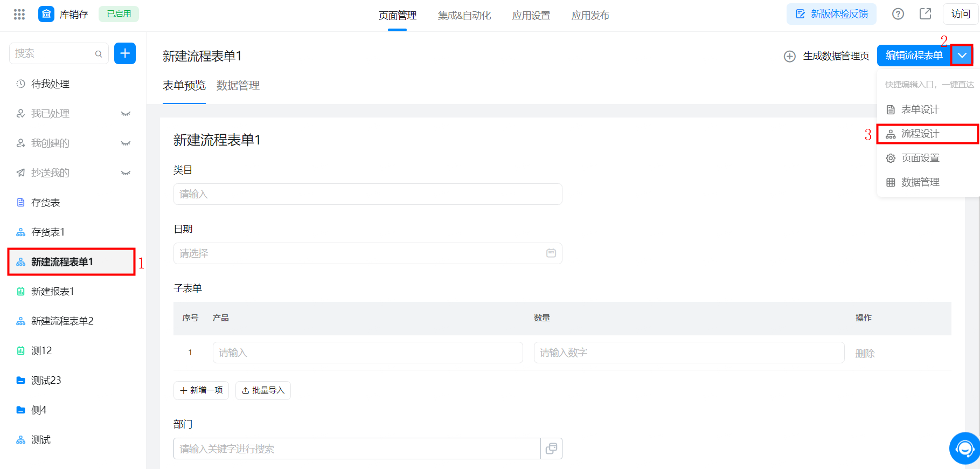980x469 pixels.
Task: Select the 表单预览 tab
Action: pos(184,85)
